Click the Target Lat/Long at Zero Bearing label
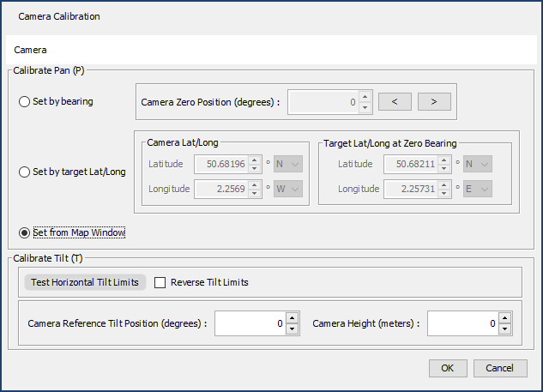Image resolution: width=543 pixels, height=392 pixels. click(x=390, y=143)
